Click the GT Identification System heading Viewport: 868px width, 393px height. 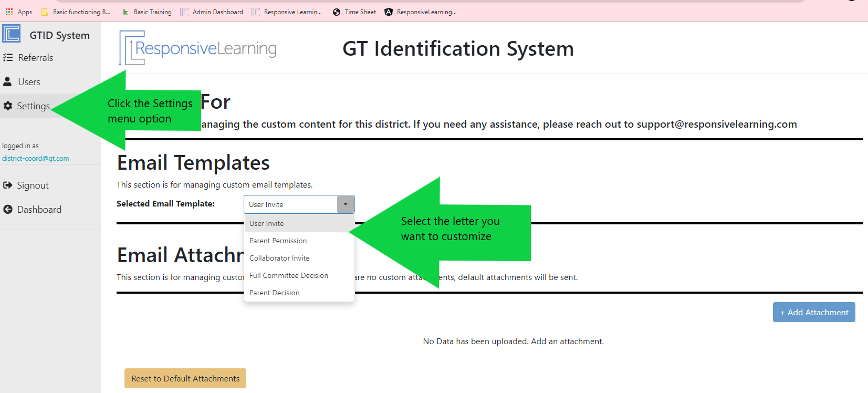coord(458,48)
